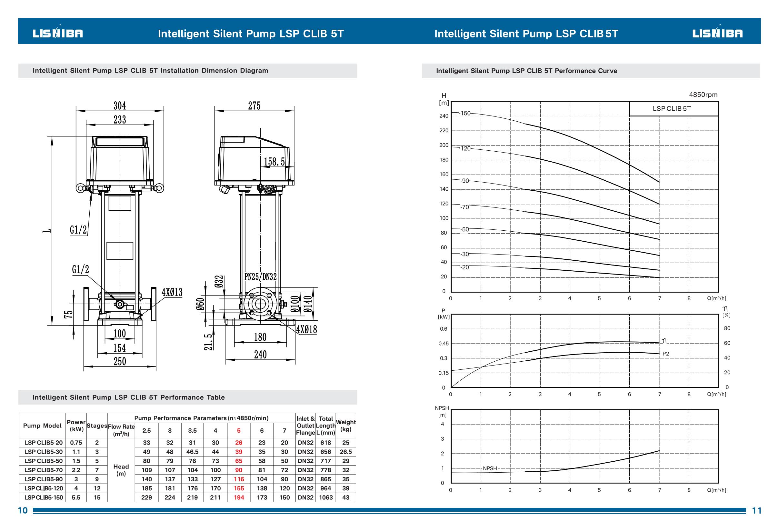Click the left LISHIBA logo
The image size is (779, 532).
click(57, 33)
